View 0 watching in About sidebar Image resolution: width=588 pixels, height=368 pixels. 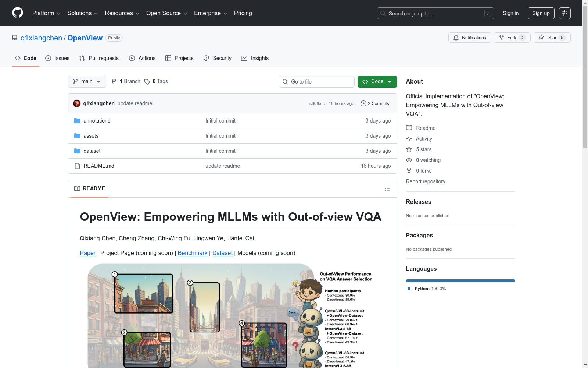pos(423,160)
